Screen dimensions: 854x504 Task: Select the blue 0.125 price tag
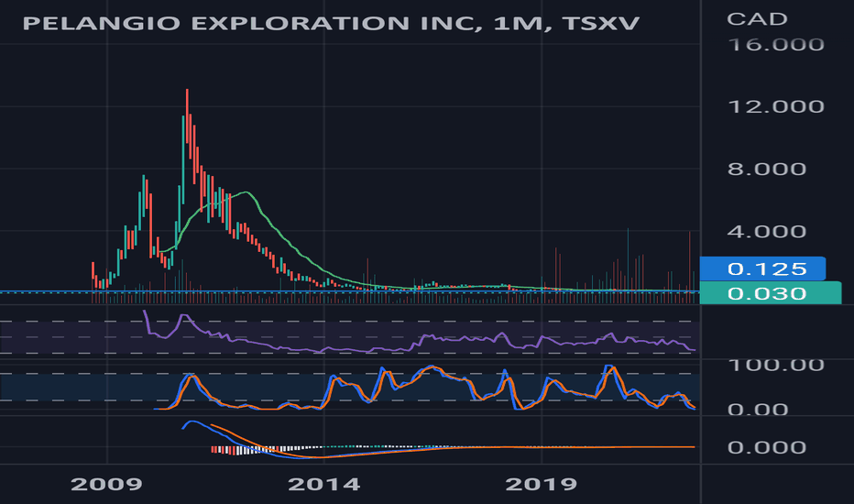point(762,268)
